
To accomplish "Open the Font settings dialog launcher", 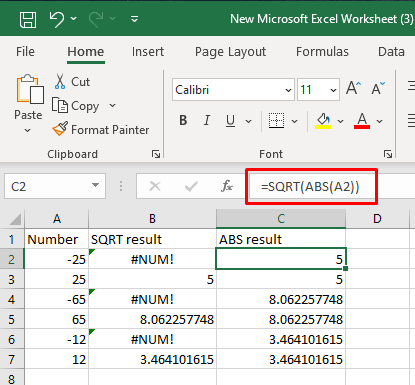I will click(388, 154).
